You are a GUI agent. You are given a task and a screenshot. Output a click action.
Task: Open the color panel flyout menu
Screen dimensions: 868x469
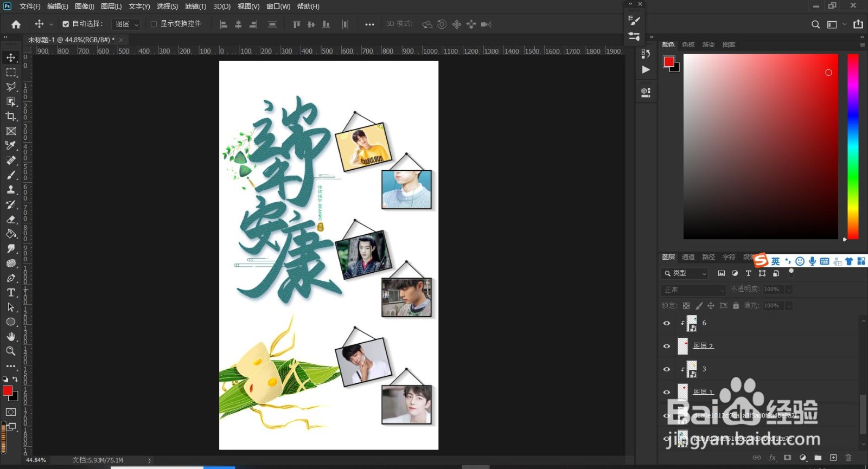point(862,44)
